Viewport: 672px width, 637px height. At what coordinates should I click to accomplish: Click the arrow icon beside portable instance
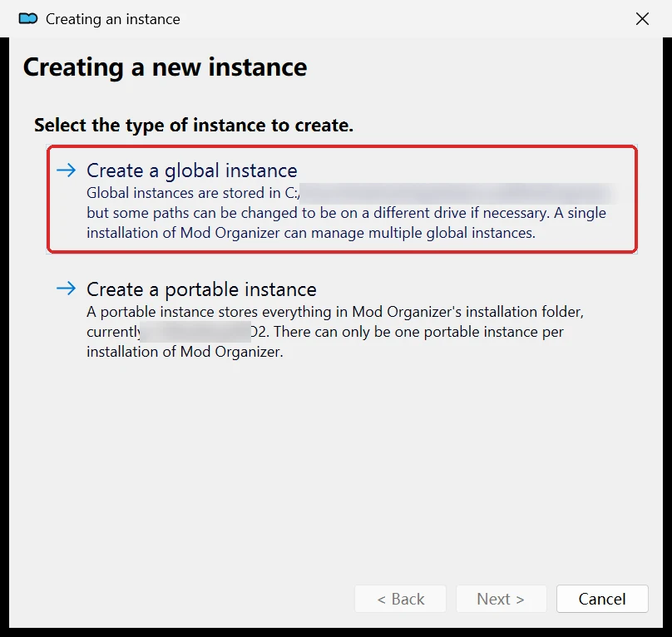[x=66, y=288]
